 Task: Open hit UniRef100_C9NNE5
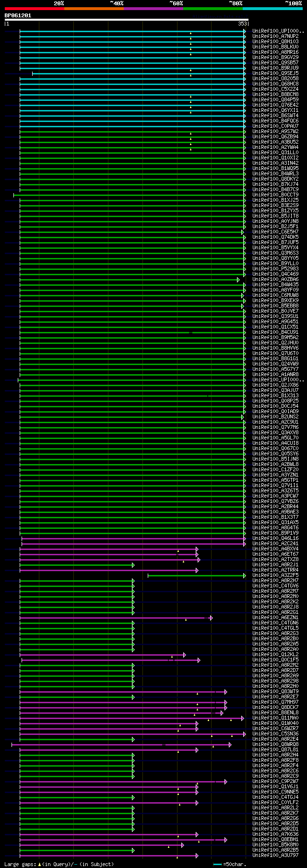275,792
